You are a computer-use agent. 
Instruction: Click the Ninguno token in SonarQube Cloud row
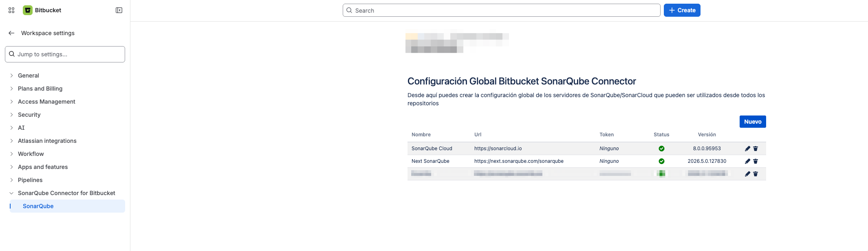pyautogui.click(x=609, y=149)
